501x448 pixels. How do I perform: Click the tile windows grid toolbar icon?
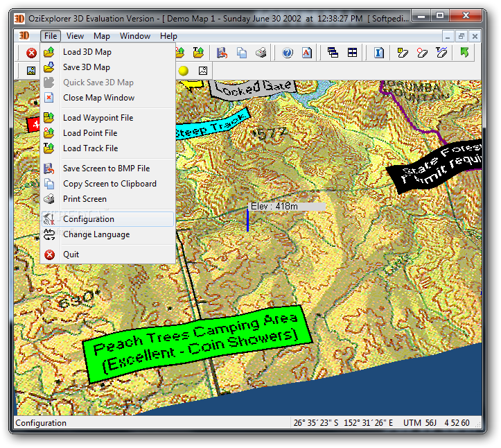coord(353,53)
